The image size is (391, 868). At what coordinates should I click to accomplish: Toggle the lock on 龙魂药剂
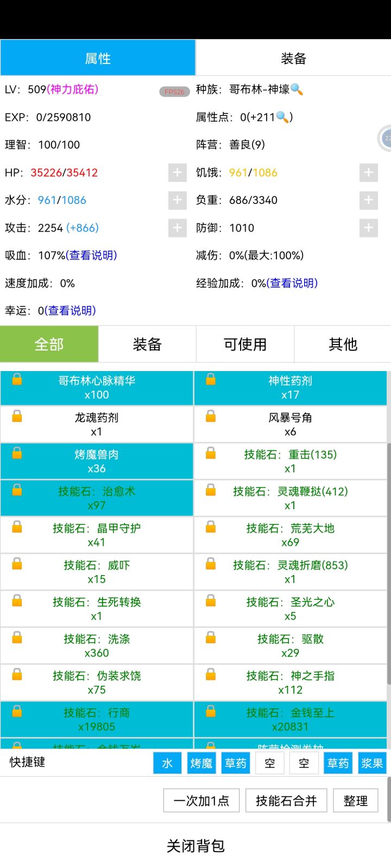pyautogui.click(x=17, y=417)
